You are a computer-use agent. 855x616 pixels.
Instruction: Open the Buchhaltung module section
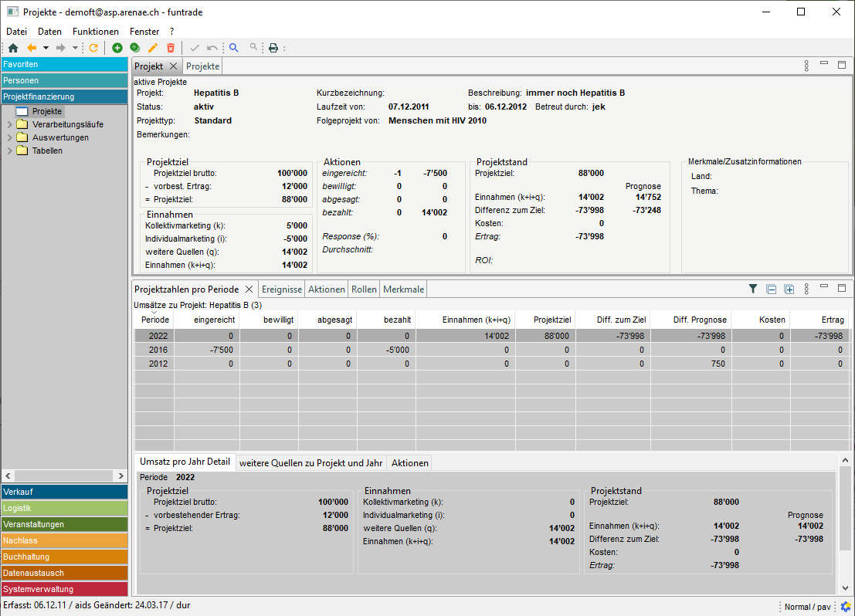[x=64, y=557]
